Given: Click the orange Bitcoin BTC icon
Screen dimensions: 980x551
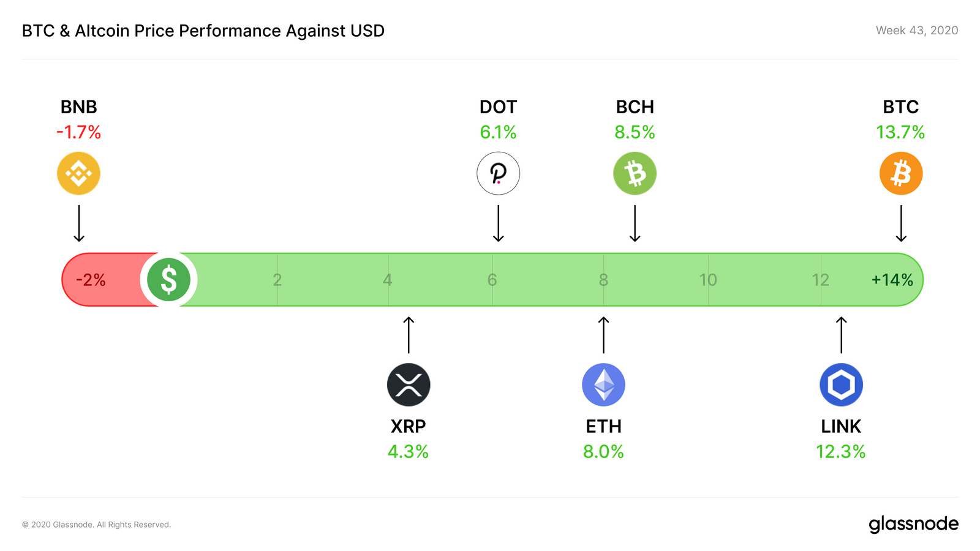Looking at the screenshot, I should click(900, 173).
